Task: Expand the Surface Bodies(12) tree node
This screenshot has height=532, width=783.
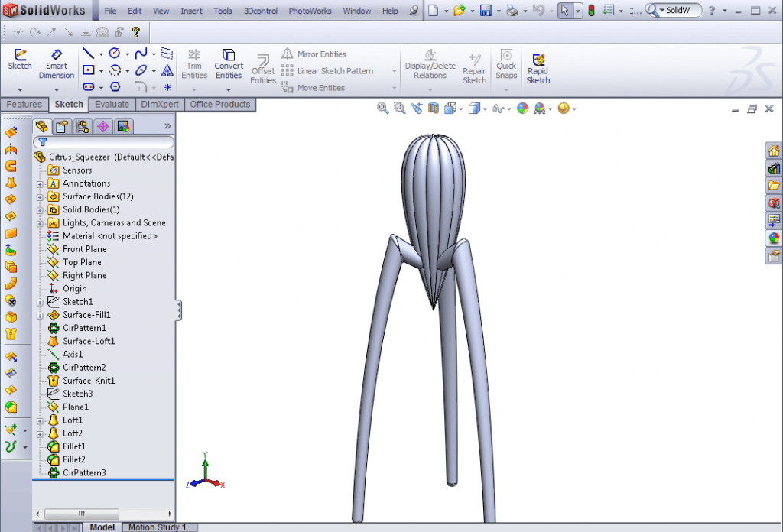Action: click(x=41, y=196)
